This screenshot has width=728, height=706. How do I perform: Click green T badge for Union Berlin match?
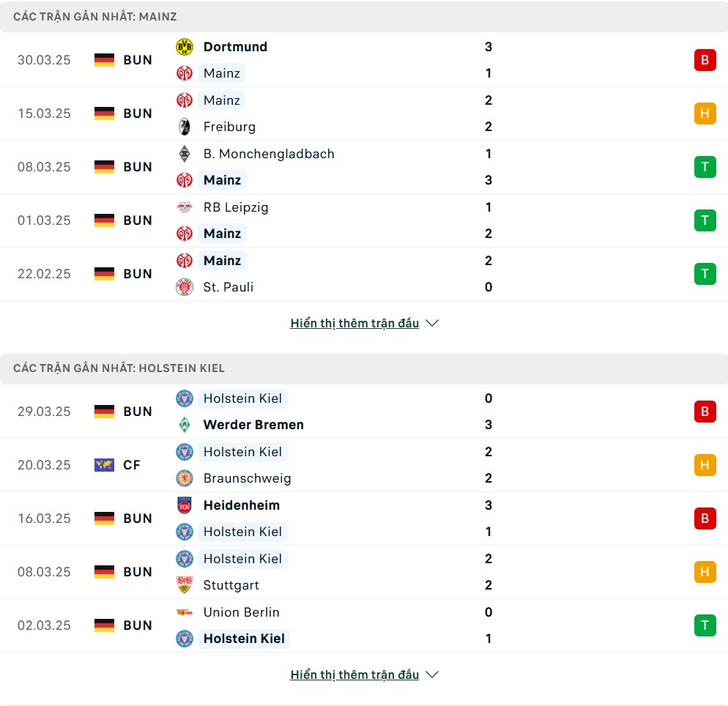click(705, 625)
